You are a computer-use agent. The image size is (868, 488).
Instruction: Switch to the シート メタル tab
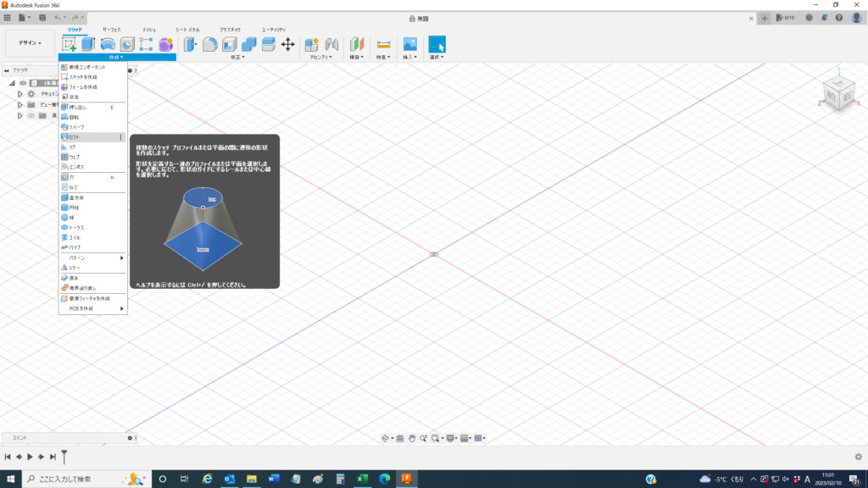[187, 30]
